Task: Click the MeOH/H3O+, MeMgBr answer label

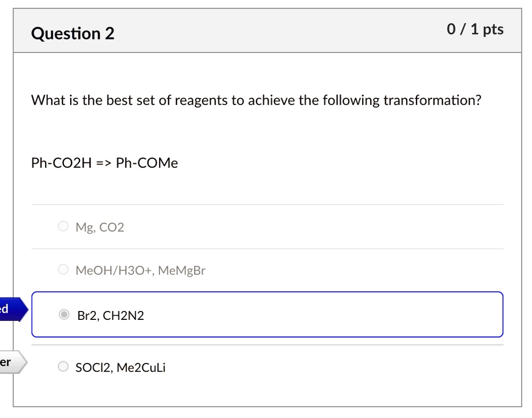Action: (x=140, y=270)
